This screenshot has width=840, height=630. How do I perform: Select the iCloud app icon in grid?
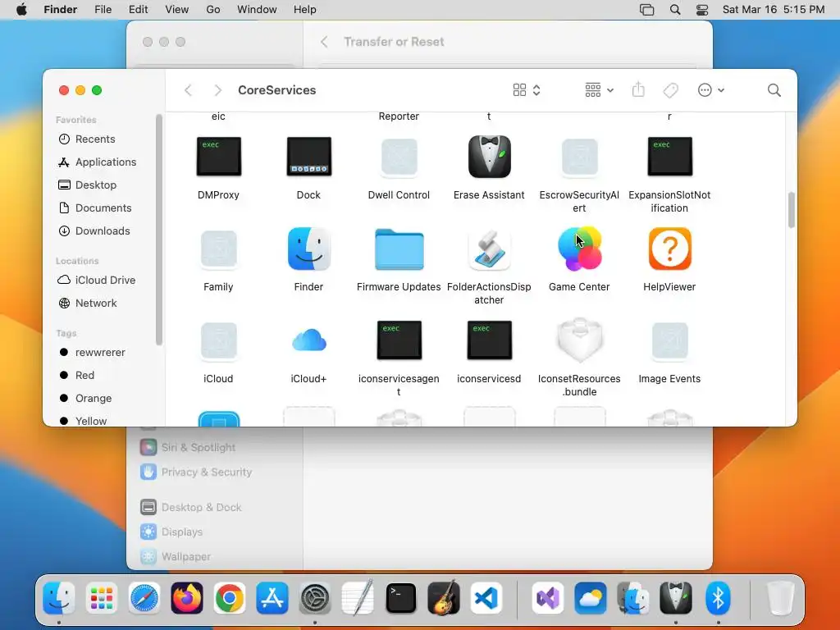pyautogui.click(x=218, y=340)
